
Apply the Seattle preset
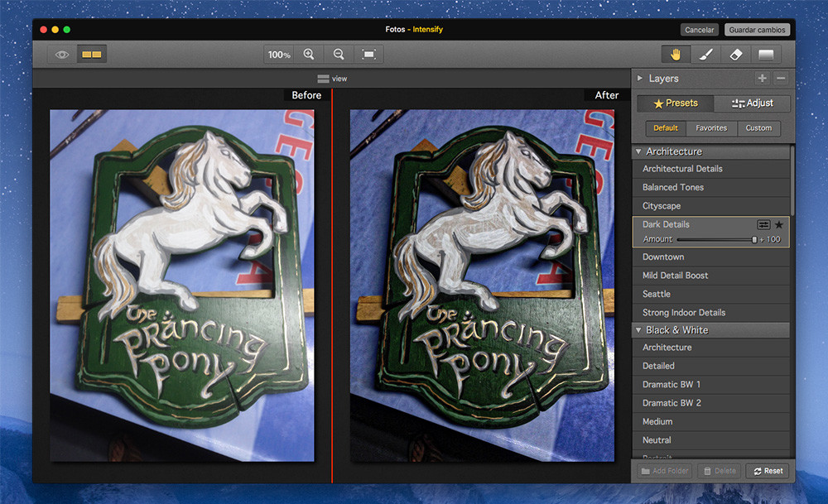[x=710, y=294]
